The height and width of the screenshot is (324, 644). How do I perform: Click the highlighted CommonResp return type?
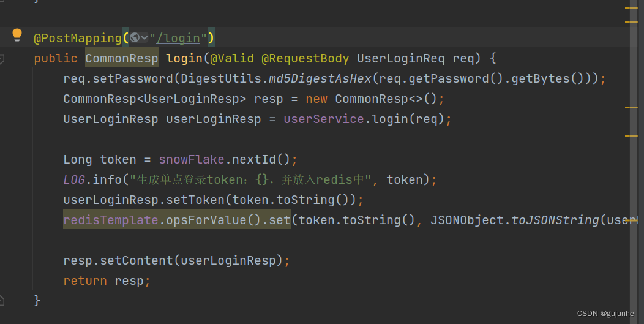point(122,58)
